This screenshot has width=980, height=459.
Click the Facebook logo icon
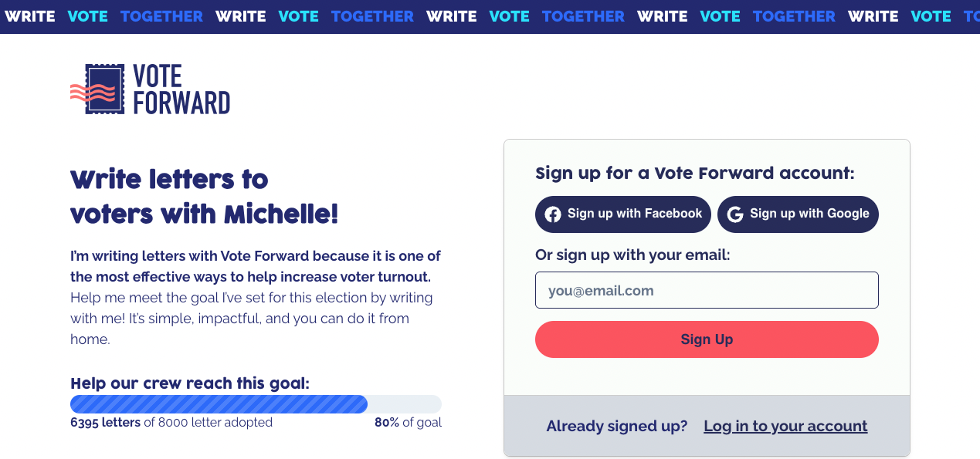[x=553, y=214]
